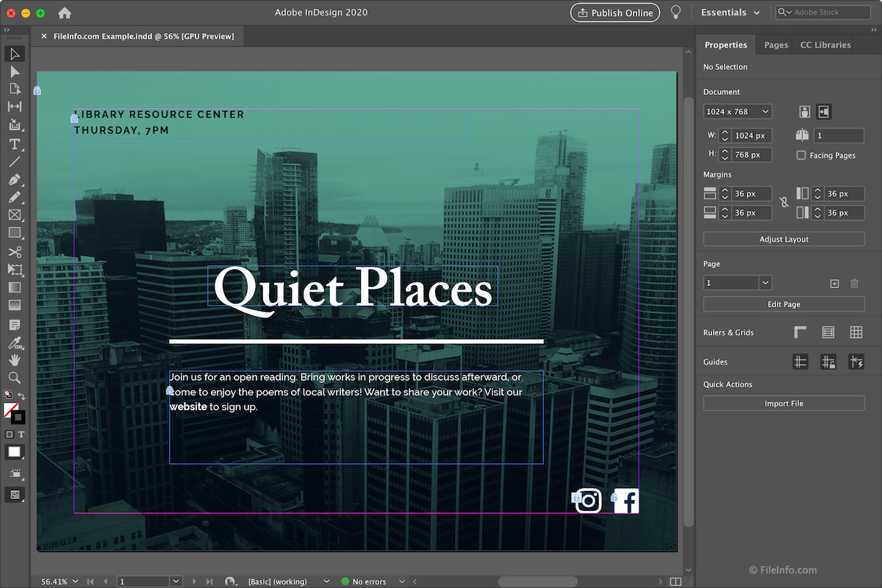Set landscape page orientation
The image size is (882, 588).
(x=823, y=112)
